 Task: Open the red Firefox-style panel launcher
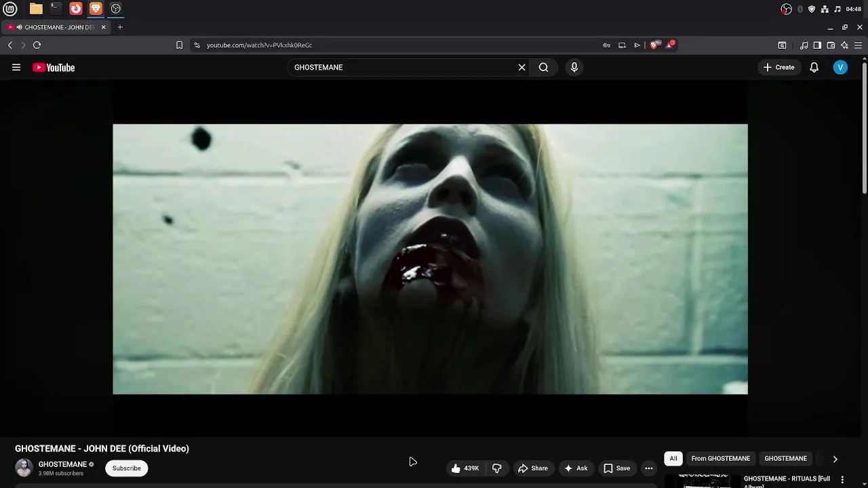tap(76, 9)
